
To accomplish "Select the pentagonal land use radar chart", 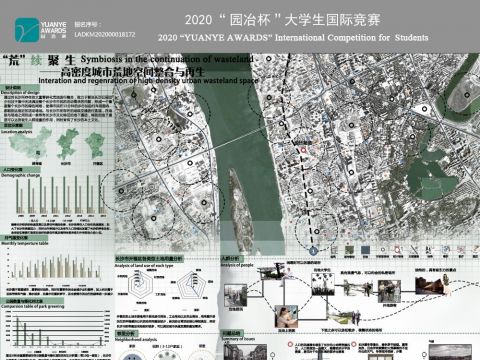I will point(191,285).
